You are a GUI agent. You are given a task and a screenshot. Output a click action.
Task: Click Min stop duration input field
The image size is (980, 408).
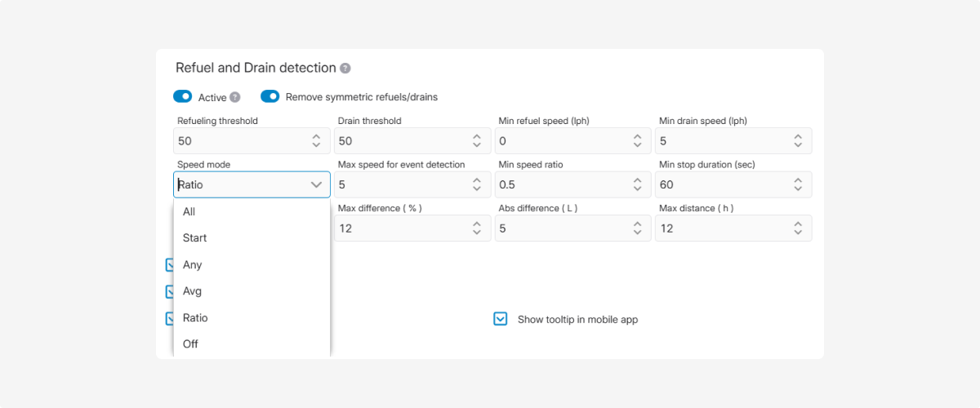(x=719, y=185)
